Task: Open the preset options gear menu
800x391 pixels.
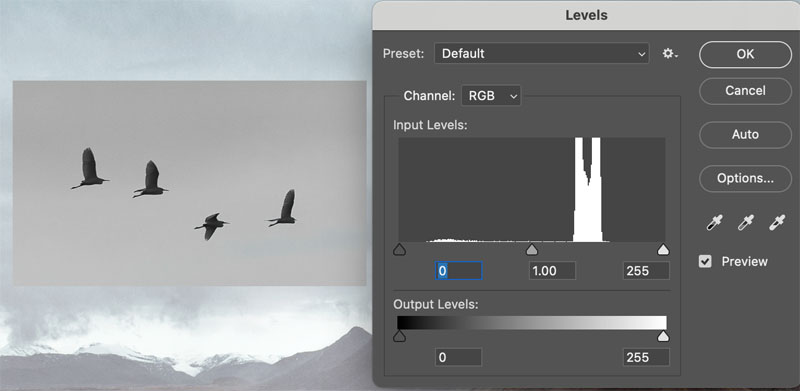Action: (670, 54)
